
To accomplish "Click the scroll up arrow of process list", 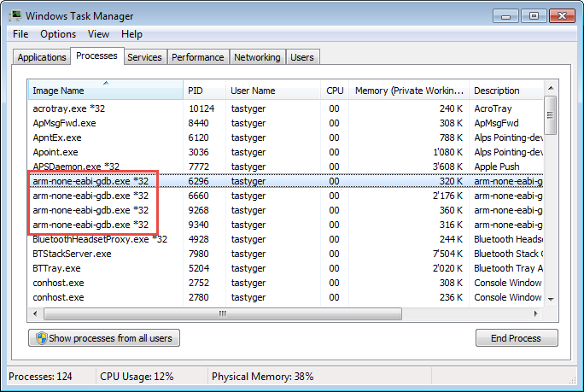I will 551,88.
